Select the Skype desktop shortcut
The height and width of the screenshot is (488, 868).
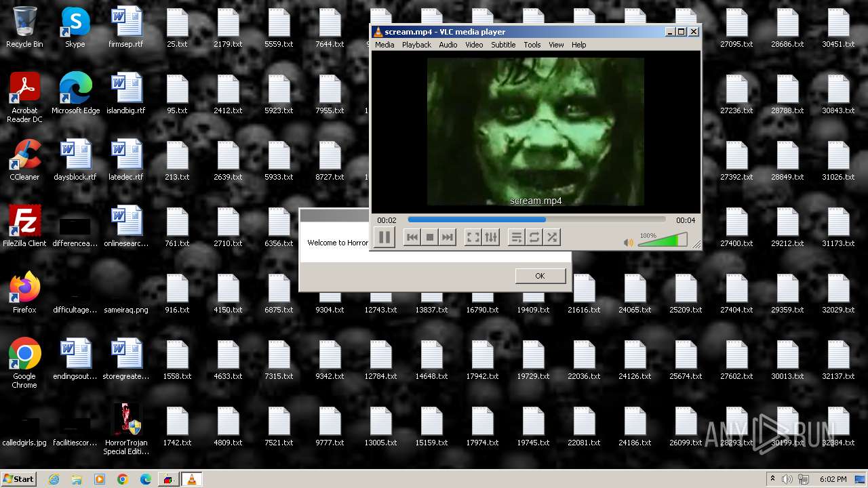(x=75, y=28)
